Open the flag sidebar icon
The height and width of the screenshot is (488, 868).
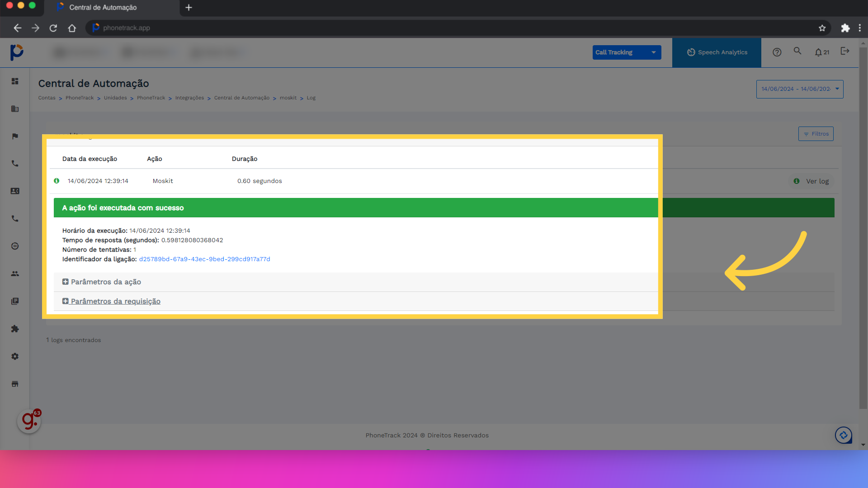tap(15, 136)
